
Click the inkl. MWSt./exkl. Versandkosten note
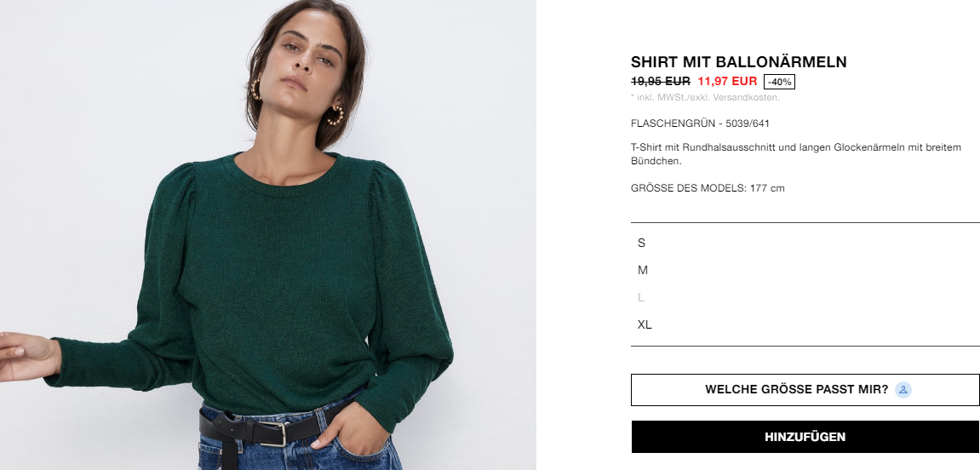tap(705, 98)
